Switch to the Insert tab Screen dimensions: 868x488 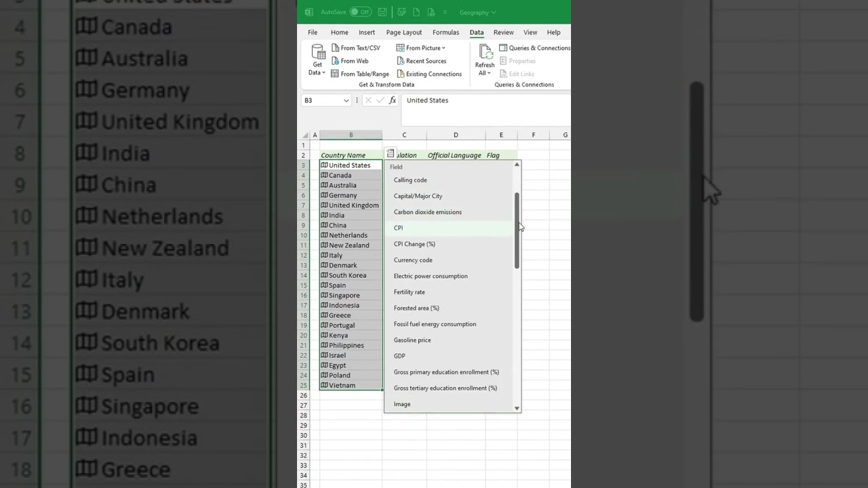367,33
